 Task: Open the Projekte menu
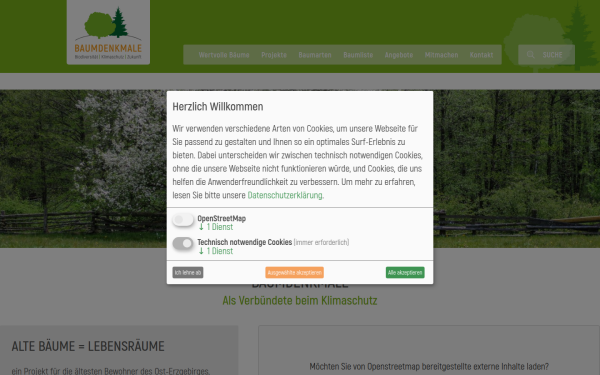pyautogui.click(x=274, y=55)
